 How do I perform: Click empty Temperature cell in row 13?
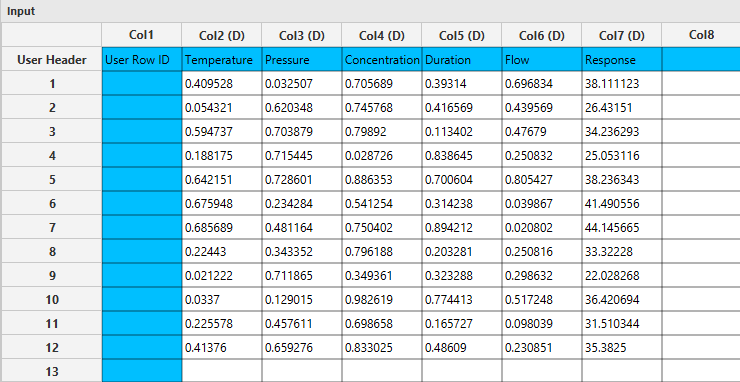click(x=222, y=371)
